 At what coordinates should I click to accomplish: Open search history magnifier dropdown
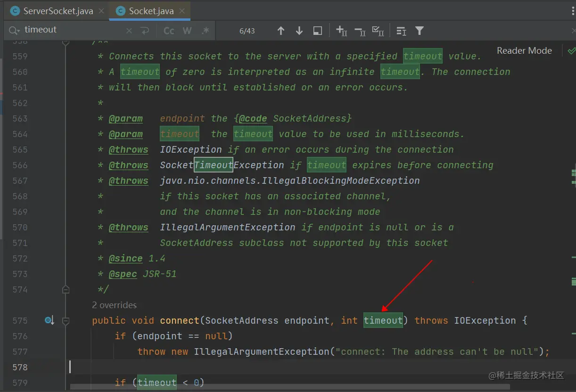tap(13, 30)
